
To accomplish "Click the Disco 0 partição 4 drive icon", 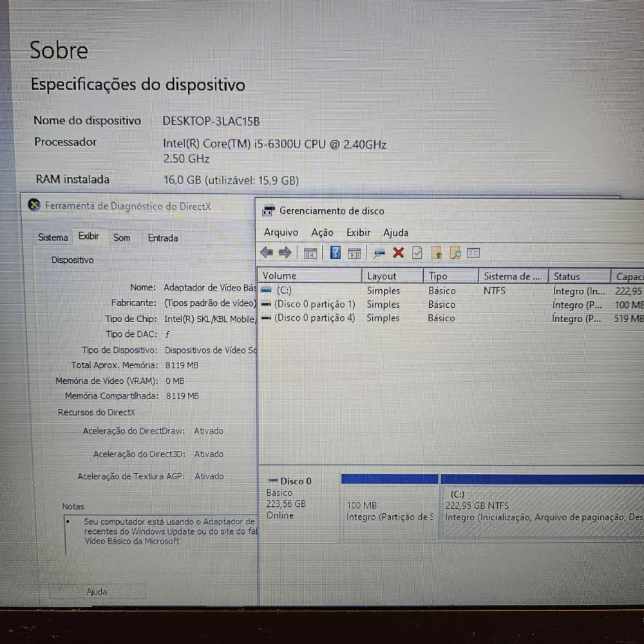I will tap(266, 318).
